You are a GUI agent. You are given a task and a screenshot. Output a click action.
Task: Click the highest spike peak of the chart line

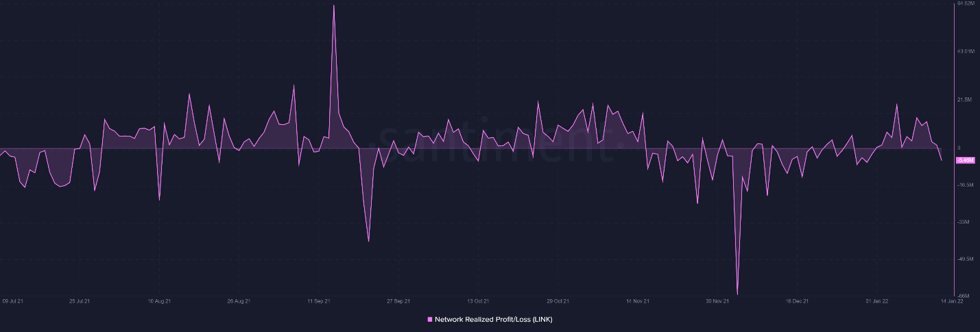click(x=334, y=5)
